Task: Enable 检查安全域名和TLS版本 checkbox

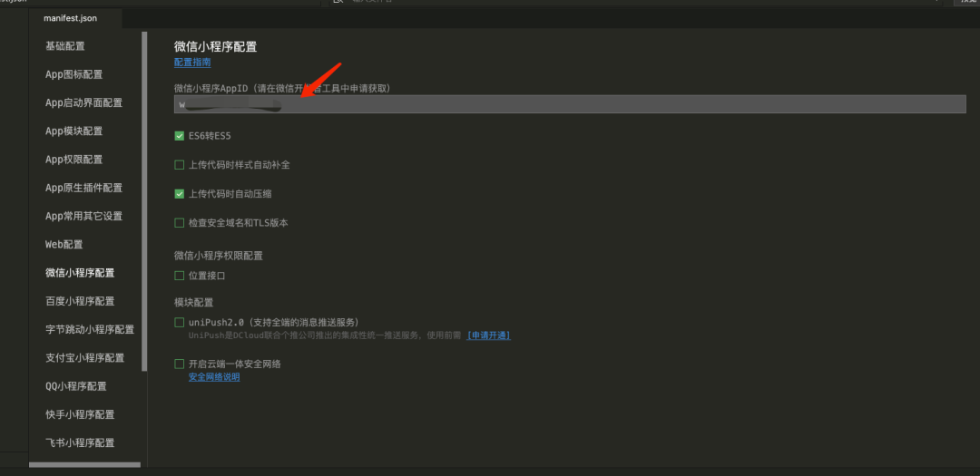Action: pos(180,223)
